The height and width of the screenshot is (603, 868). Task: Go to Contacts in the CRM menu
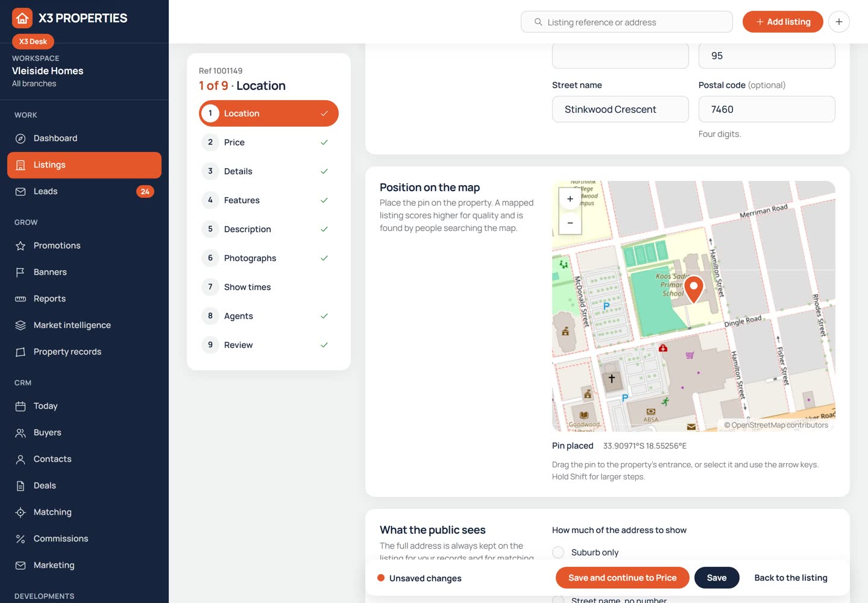click(84, 459)
